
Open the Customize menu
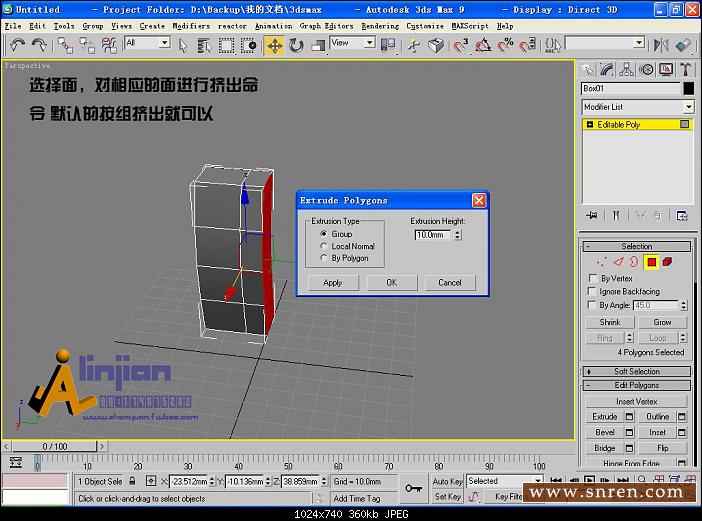click(425, 26)
